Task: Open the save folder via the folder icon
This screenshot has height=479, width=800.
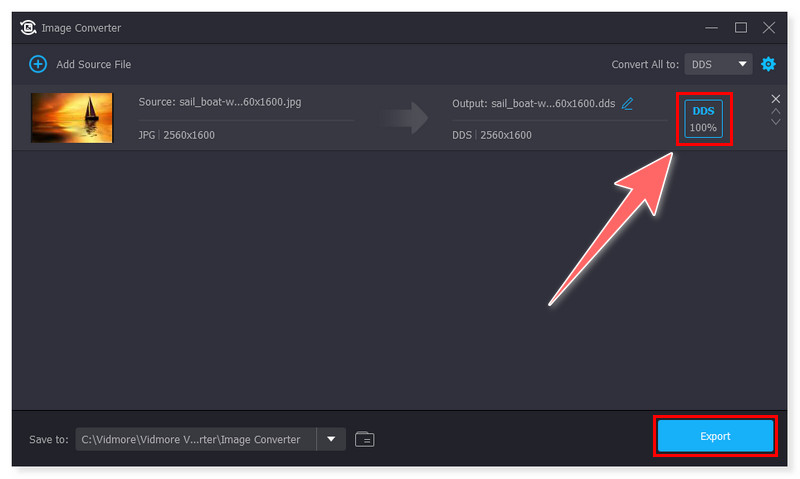Action: click(x=365, y=439)
